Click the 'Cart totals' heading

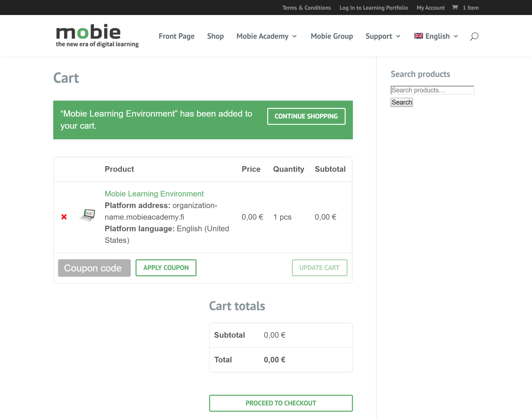(x=237, y=306)
